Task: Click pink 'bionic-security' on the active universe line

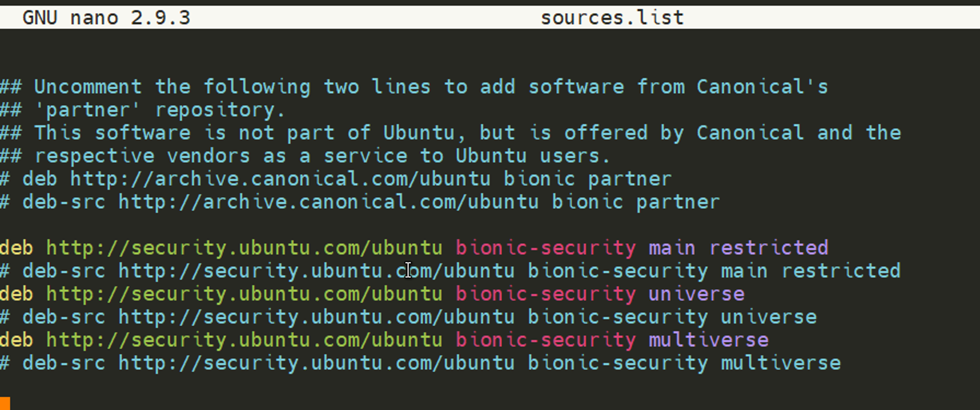Action: pyautogui.click(x=545, y=294)
